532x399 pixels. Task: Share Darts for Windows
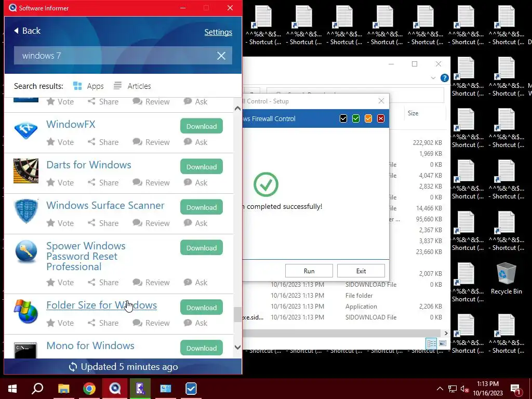(x=103, y=182)
